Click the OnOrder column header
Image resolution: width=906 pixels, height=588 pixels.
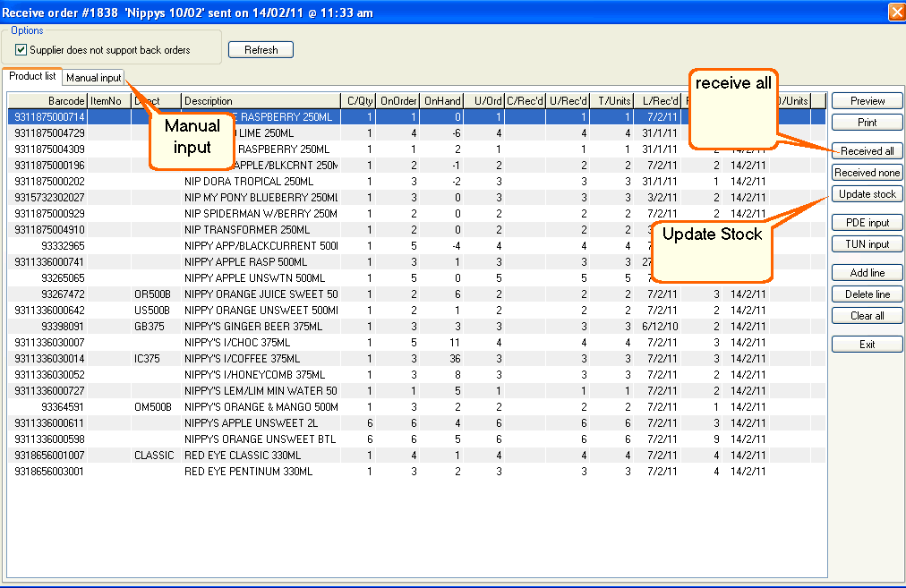coord(397,101)
